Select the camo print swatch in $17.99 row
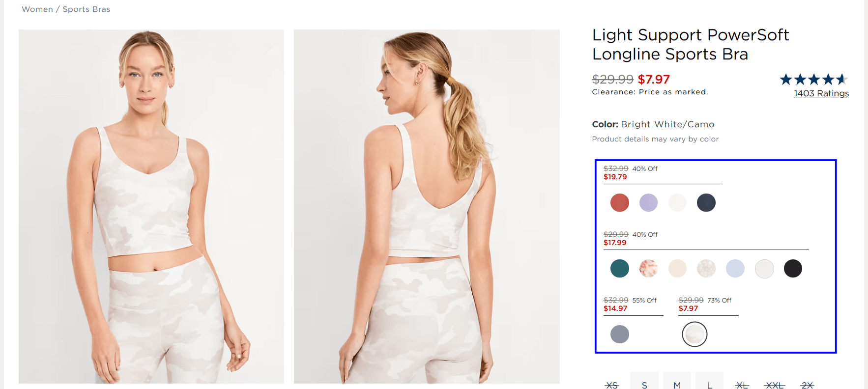The width and height of the screenshot is (868, 389). [x=706, y=268]
